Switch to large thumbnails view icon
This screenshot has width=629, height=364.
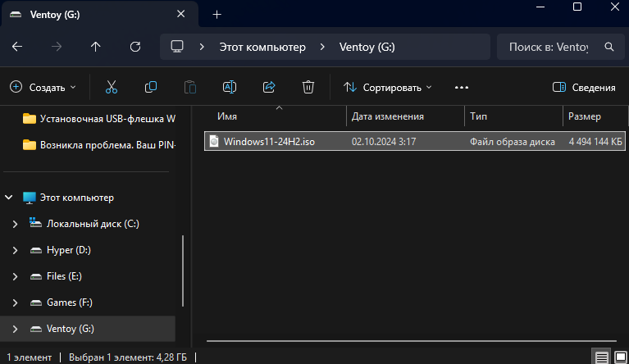pyautogui.click(x=620, y=357)
